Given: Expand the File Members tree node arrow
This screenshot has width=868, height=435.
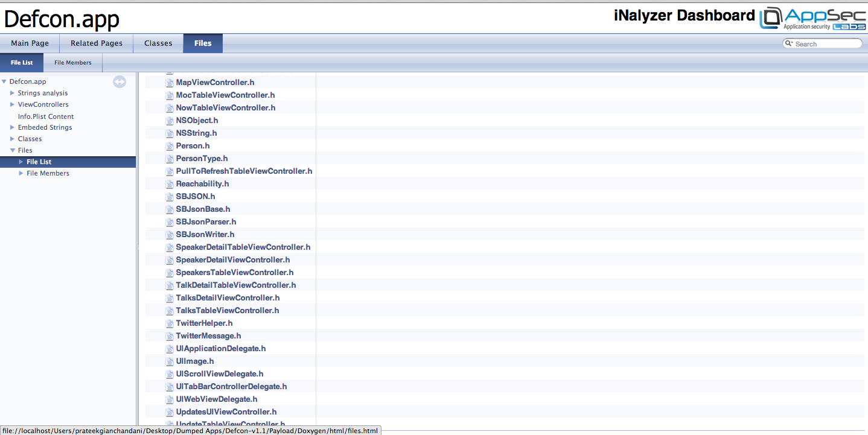Looking at the screenshot, I should point(21,173).
